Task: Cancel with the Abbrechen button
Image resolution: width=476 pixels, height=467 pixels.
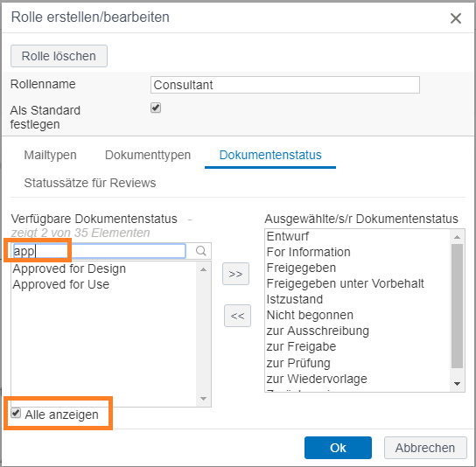Action: click(x=425, y=448)
